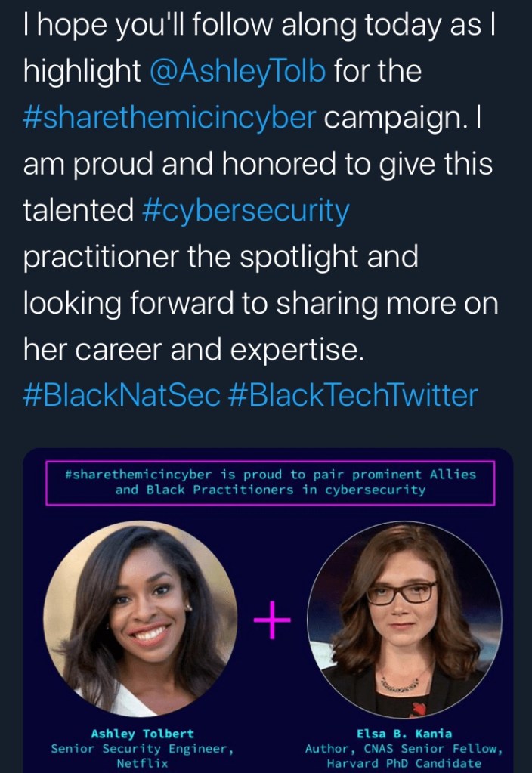The image size is (532, 773).
Task: Select the #BlackNatSec hashtag
Action: (x=121, y=396)
